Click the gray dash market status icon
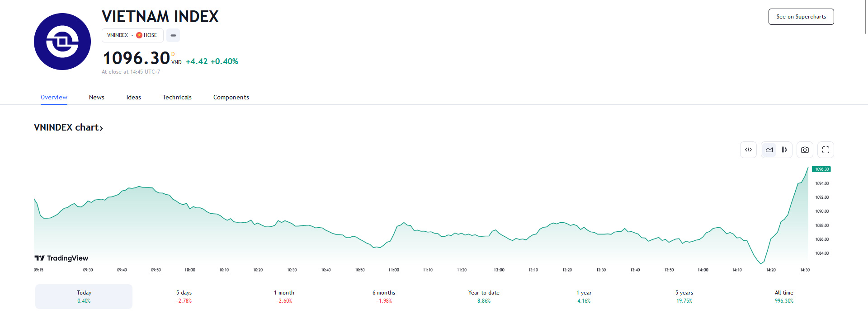Image resolution: width=868 pixels, height=323 pixels. click(x=173, y=35)
